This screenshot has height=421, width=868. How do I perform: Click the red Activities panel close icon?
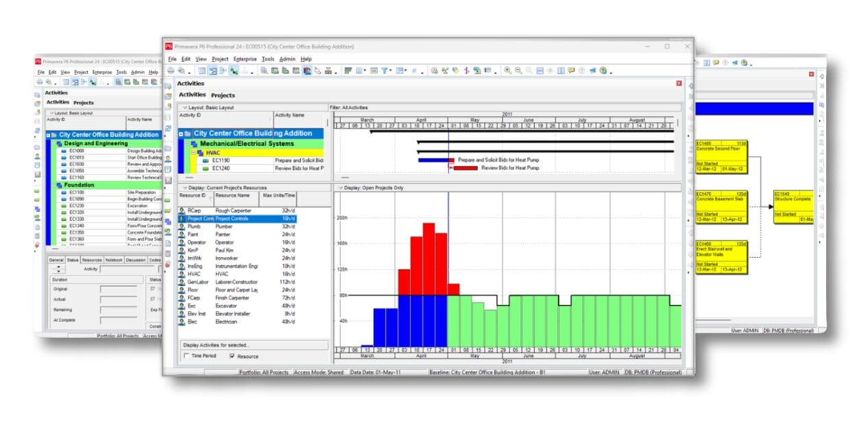(x=679, y=83)
